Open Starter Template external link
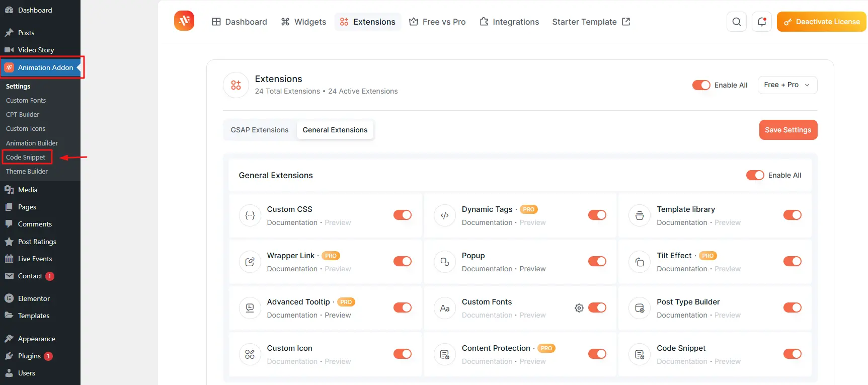This screenshot has width=868, height=385. pyautogui.click(x=591, y=22)
